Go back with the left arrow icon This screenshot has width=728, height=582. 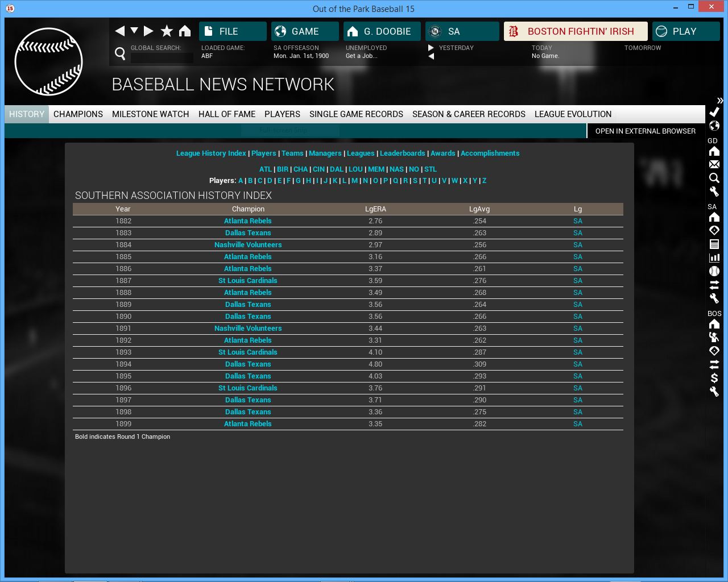click(x=119, y=31)
